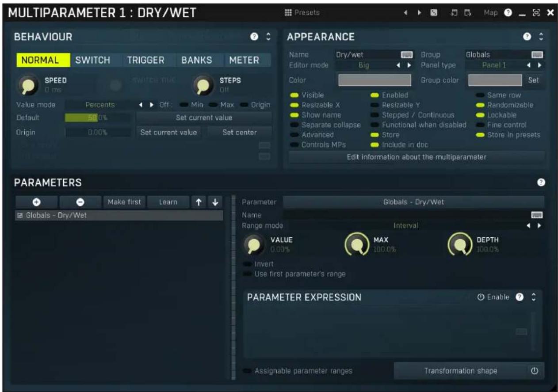Open Parameters section help icon
This screenshot has width=558, height=392.
[x=540, y=182]
